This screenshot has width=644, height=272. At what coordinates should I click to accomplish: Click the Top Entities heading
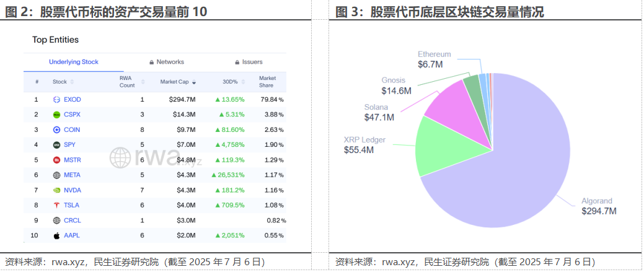pyautogui.click(x=55, y=40)
